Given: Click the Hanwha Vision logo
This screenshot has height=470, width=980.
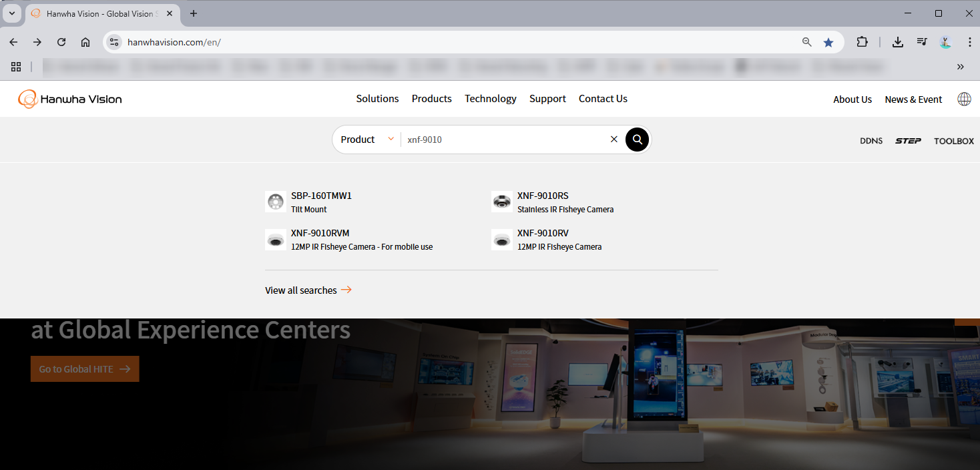Looking at the screenshot, I should pyautogui.click(x=70, y=99).
